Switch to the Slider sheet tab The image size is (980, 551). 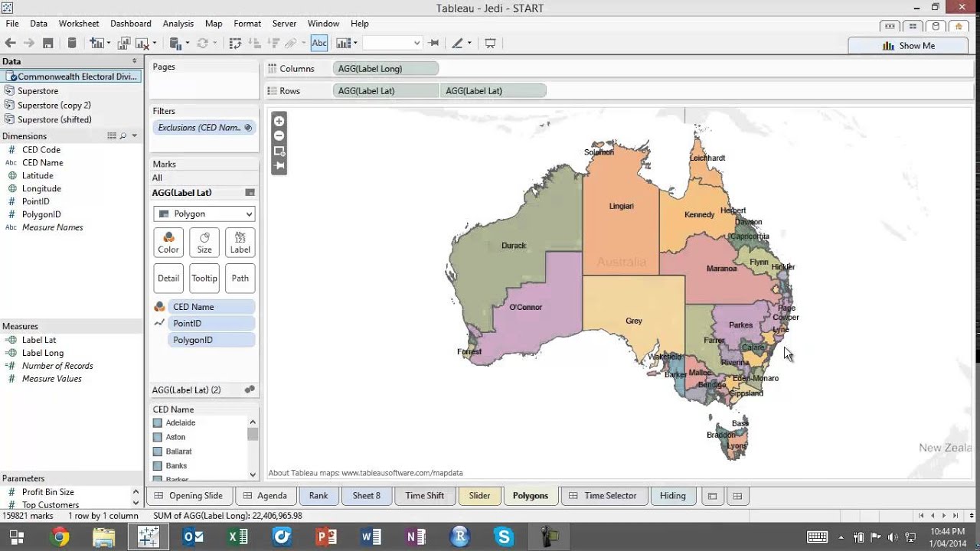click(479, 496)
